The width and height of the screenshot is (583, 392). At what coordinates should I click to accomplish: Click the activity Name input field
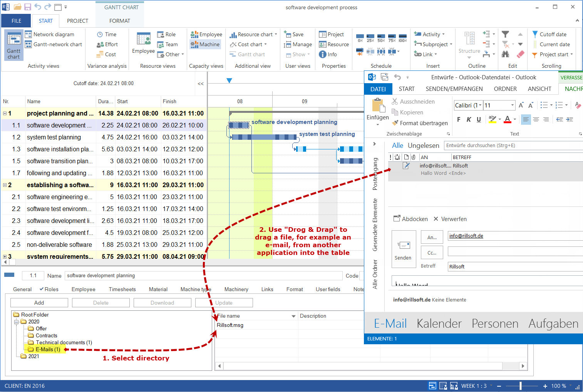pyautogui.click(x=203, y=276)
